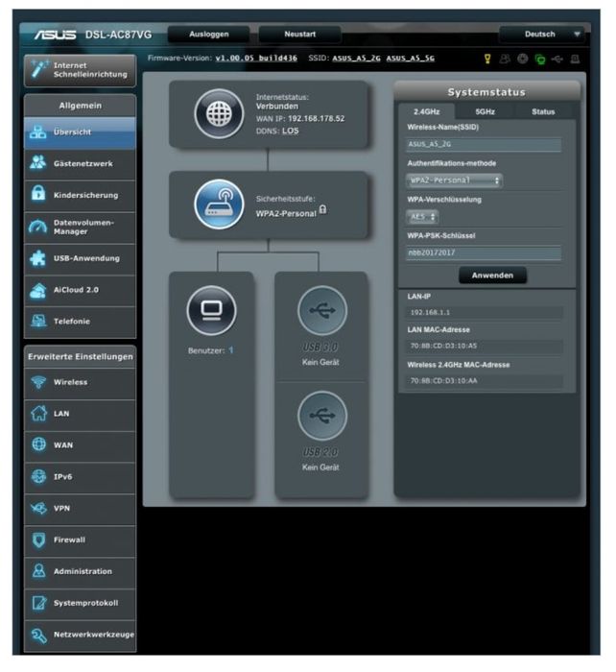The height and width of the screenshot is (672, 616).
Task: Click the USB 3.0 device icon
Action: coord(322,310)
